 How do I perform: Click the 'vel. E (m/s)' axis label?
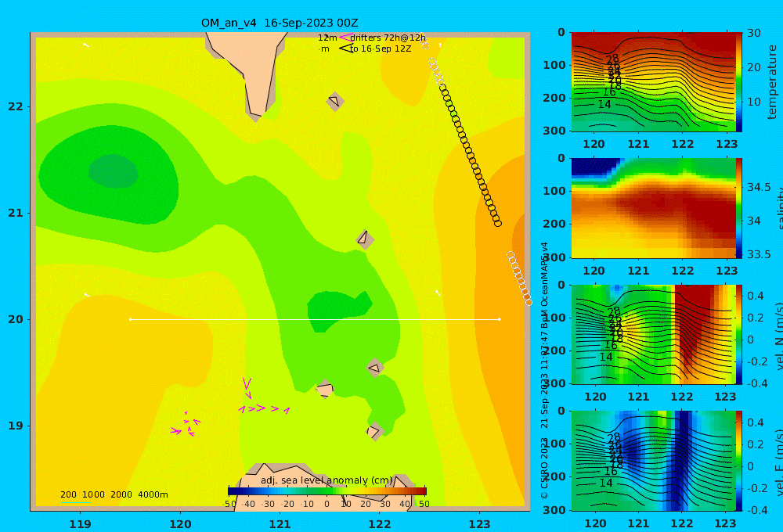point(778,462)
